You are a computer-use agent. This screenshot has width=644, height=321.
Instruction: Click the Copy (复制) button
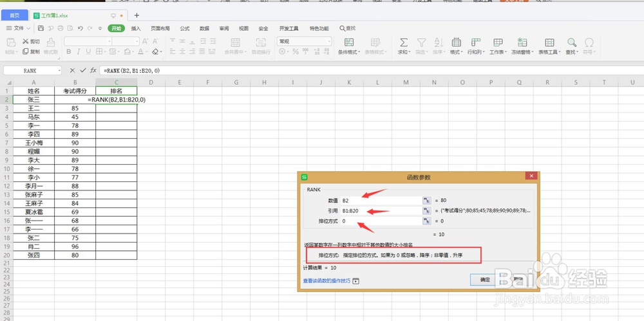(31, 51)
